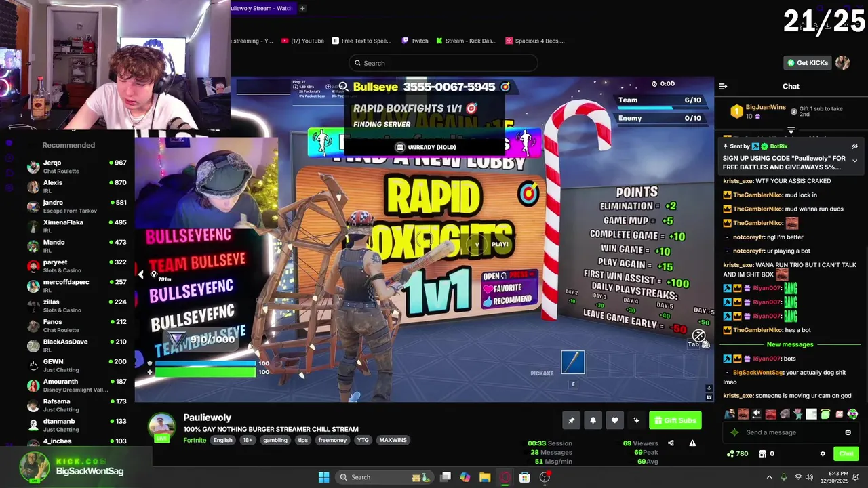Hide the pinned message with eye-slash icon
Screen dimensions: 868x488
(854, 146)
